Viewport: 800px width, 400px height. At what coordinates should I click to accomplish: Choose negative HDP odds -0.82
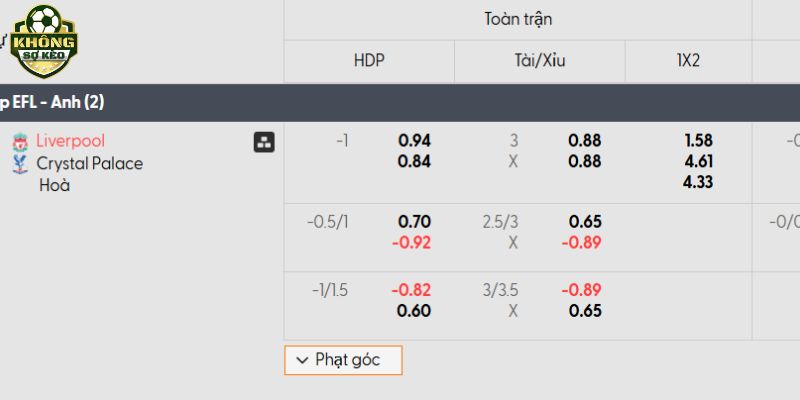(412, 290)
